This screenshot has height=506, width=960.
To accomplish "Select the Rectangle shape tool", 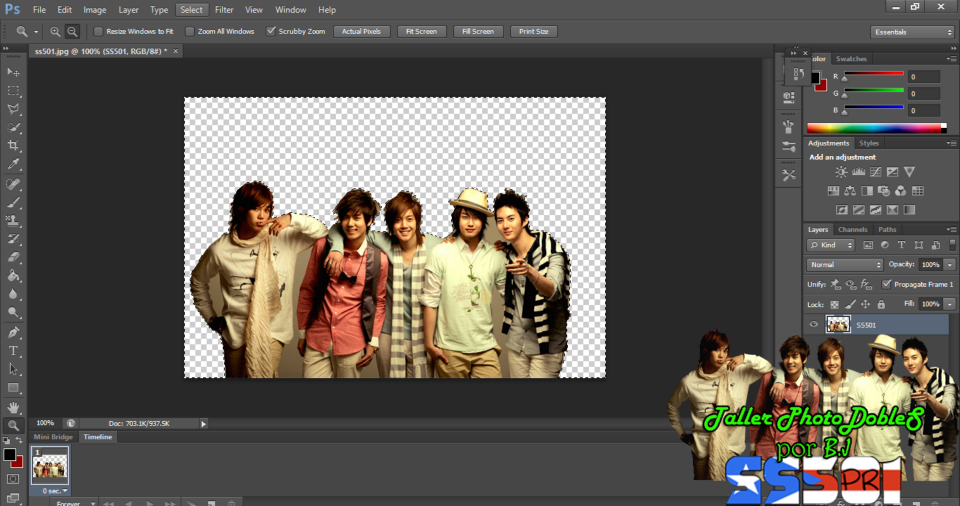I will coord(13,388).
